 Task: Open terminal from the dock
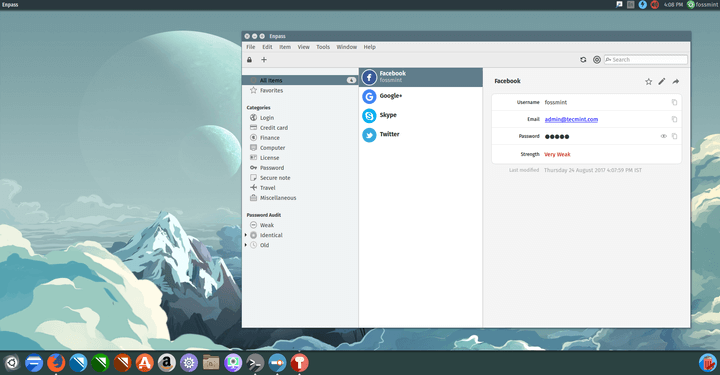tap(255, 363)
